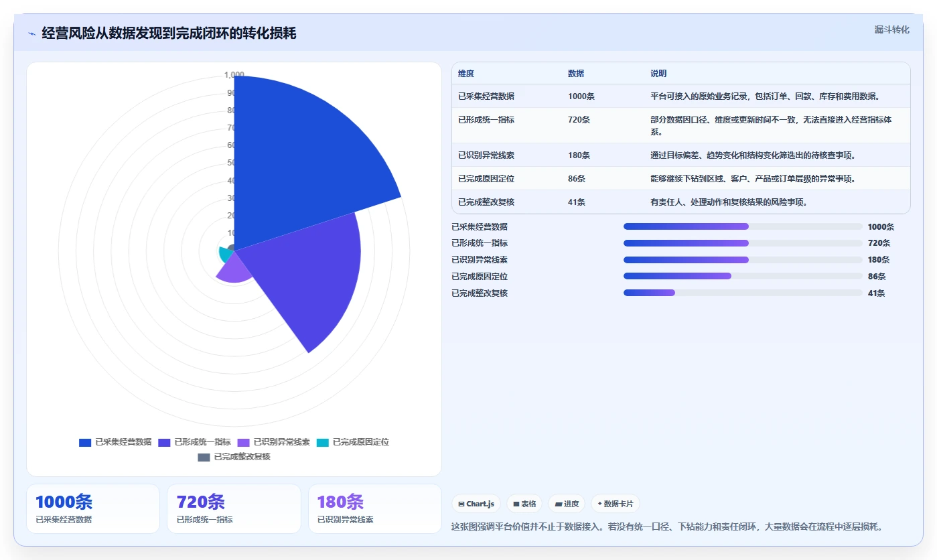Click the title icon beside 经营风险 heading
The image size is (937, 560).
tap(31, 33)
